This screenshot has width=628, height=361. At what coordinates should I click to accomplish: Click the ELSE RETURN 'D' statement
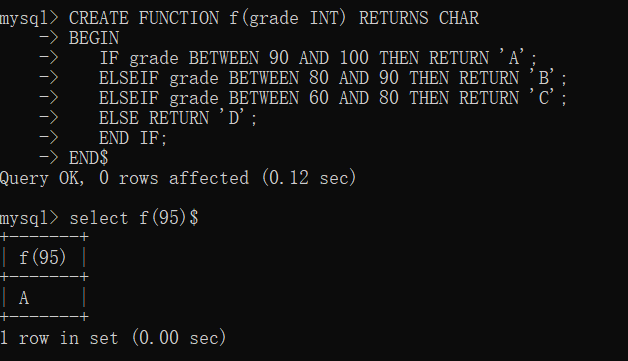click(x=178, y=118)
